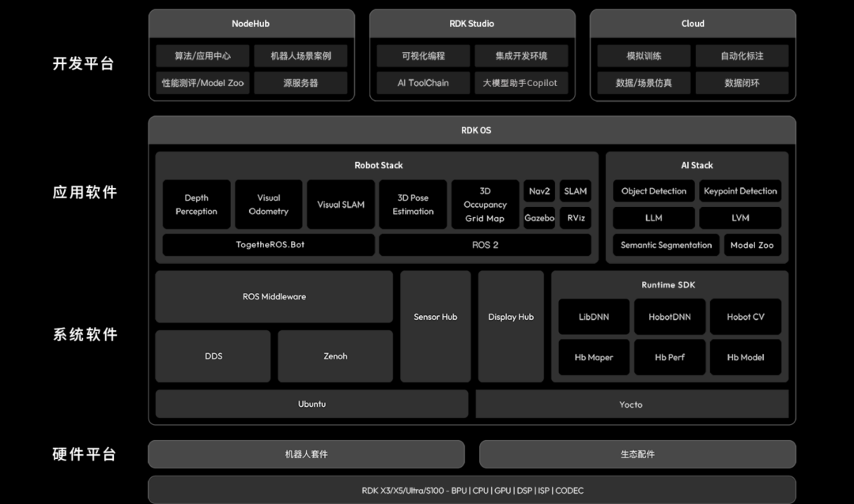This screenshot has height=504, width=854.
Task: Select the Ubuntu bar
Action: pyautogui.click(x=312, y=404)
